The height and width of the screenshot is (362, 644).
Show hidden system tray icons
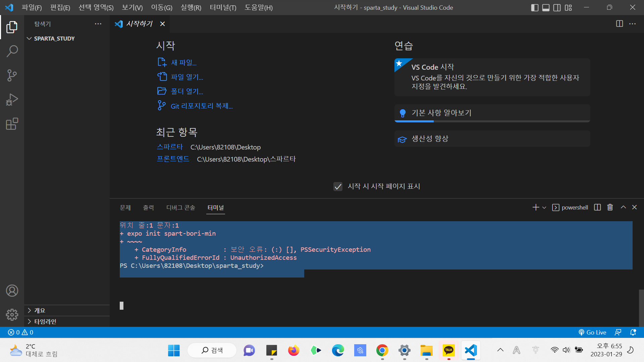tap(500, 350)
